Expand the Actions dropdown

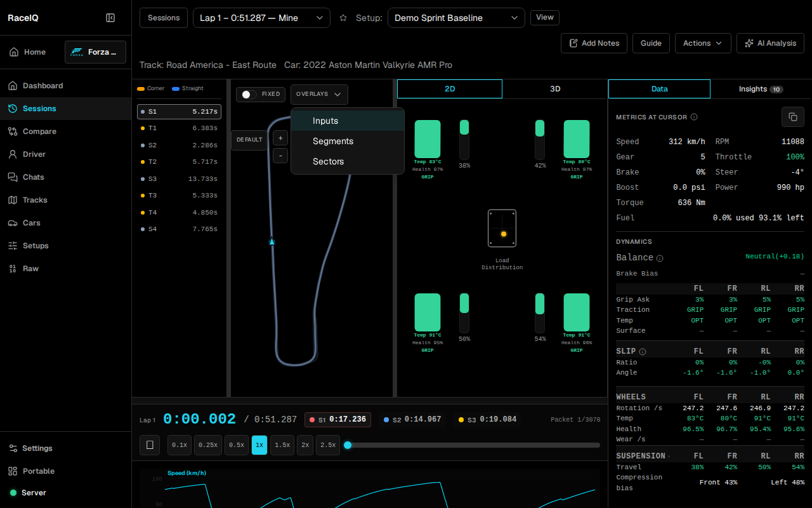click(703, 43)
